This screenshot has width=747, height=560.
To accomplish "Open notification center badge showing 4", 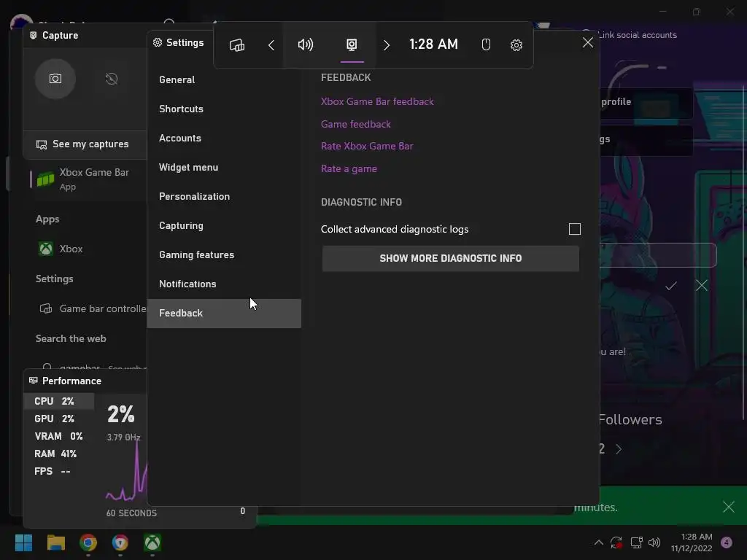I will point(727,542).
